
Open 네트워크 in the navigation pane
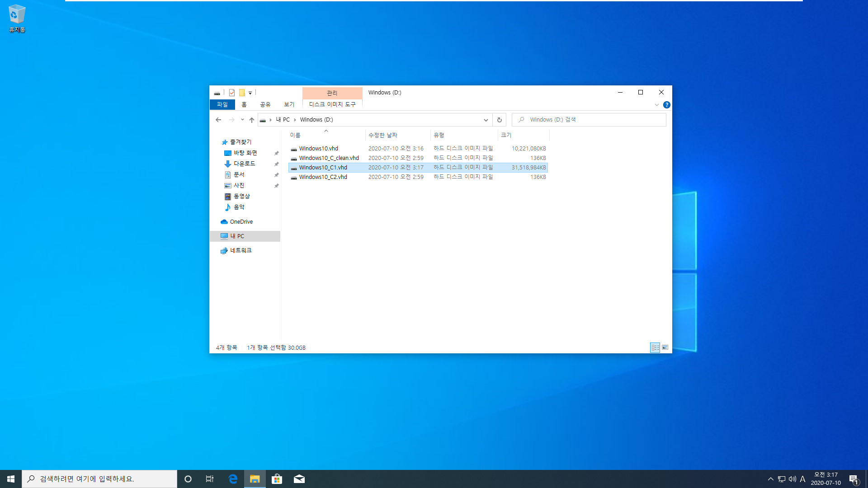tap(241, 250)
